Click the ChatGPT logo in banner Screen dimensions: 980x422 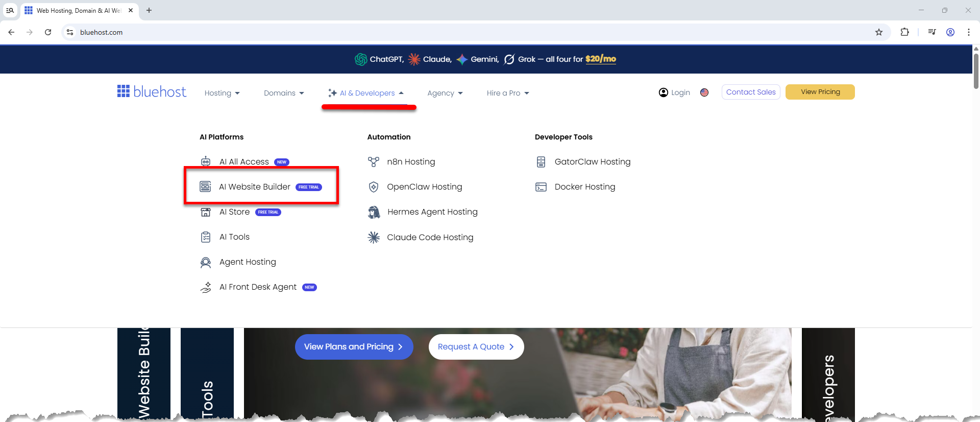(x=361, y=59)
